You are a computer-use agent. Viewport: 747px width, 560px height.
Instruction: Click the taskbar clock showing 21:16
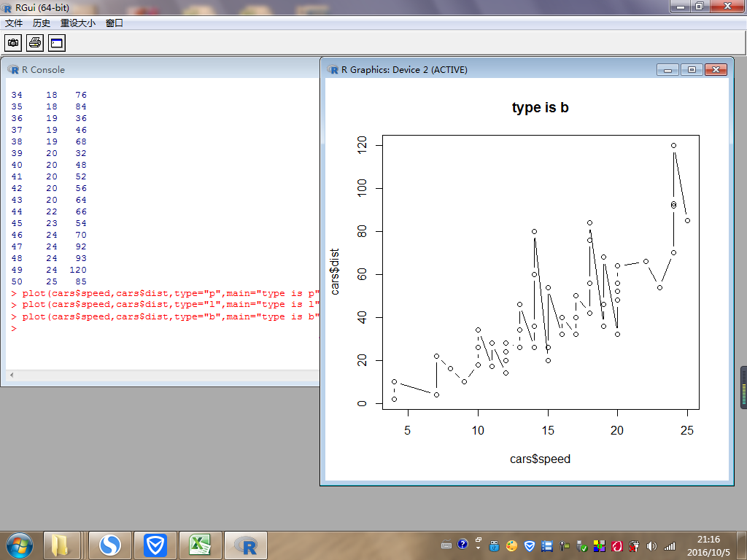pos(708,545)
